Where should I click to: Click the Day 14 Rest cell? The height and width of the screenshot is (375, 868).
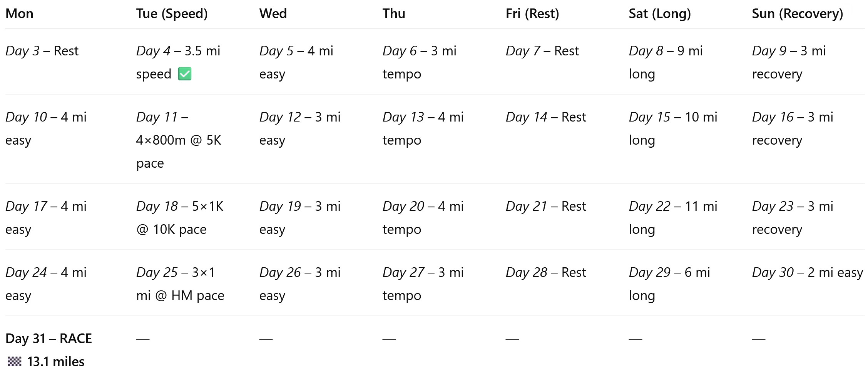tap(545, 117)
